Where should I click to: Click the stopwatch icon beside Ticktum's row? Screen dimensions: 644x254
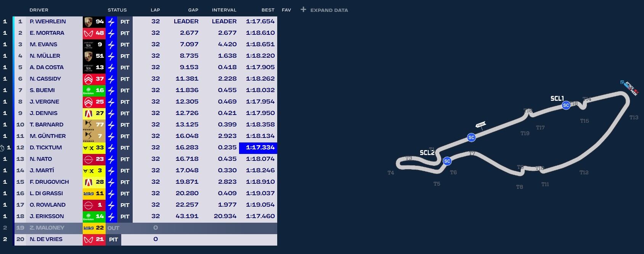point(2,148)
